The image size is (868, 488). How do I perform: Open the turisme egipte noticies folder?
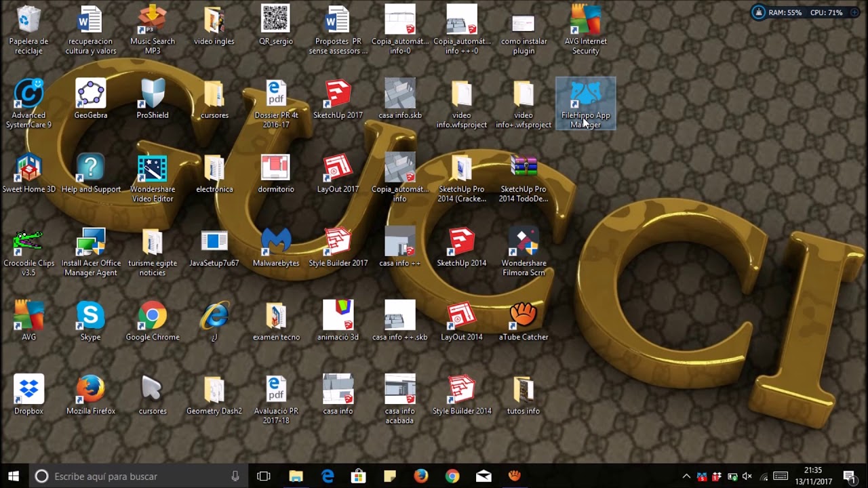point(153,251)
